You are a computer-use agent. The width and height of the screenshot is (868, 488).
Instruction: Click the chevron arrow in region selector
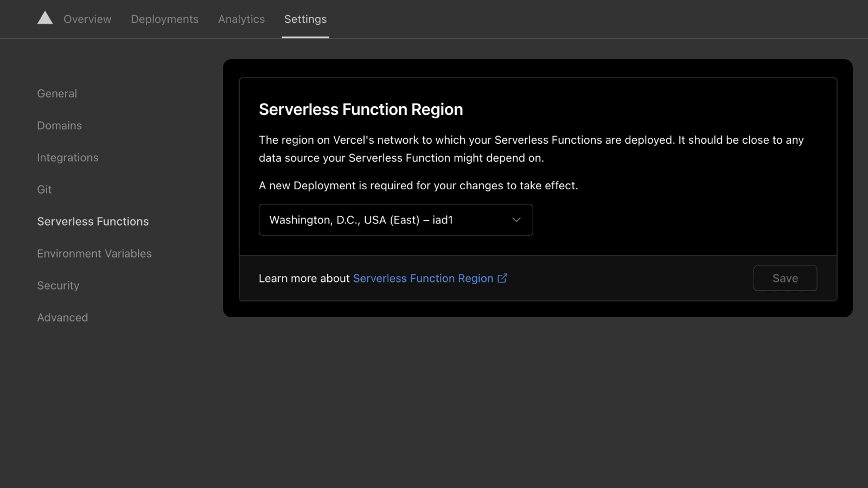pos(516,220)
